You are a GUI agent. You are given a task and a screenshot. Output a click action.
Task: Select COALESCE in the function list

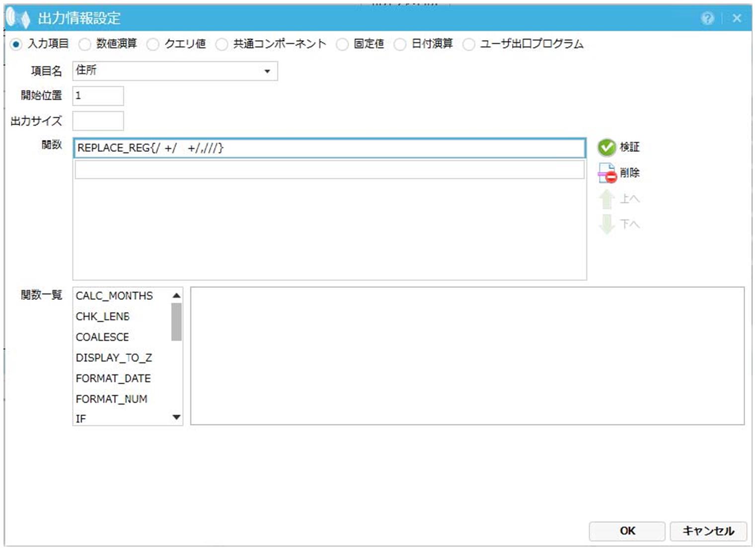pyautogui.click(x=102, y=337)
